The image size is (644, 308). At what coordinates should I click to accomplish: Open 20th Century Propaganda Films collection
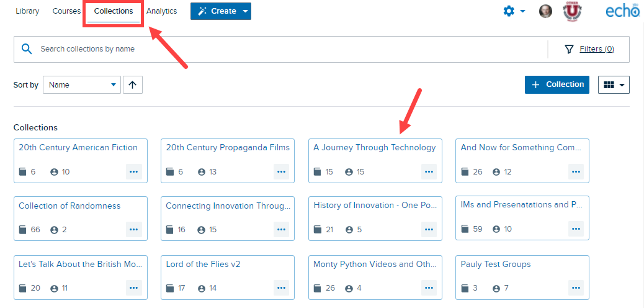pyautogui.click(x=228, y=147)
